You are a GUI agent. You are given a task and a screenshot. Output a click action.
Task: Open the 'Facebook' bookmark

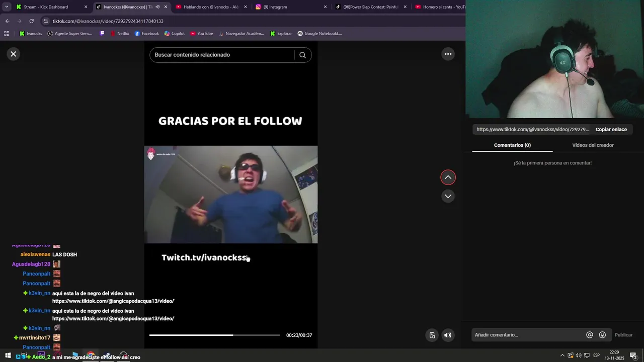146,34
